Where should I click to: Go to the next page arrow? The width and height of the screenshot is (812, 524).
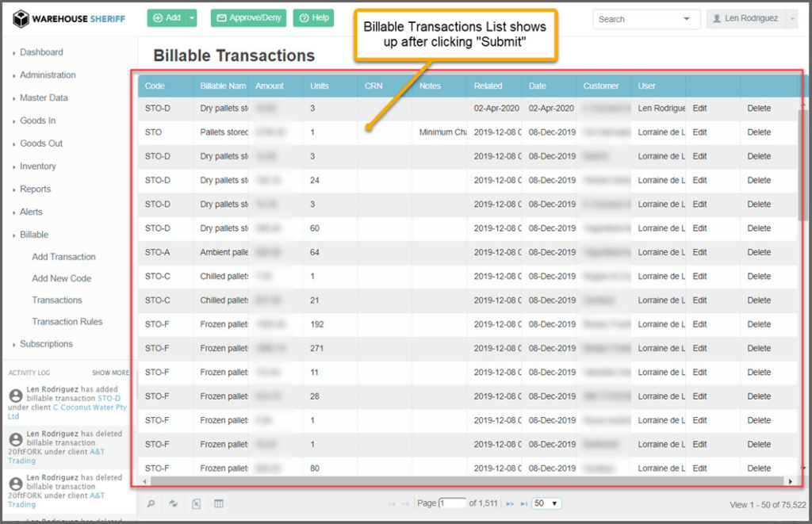(x=510, y=504)
